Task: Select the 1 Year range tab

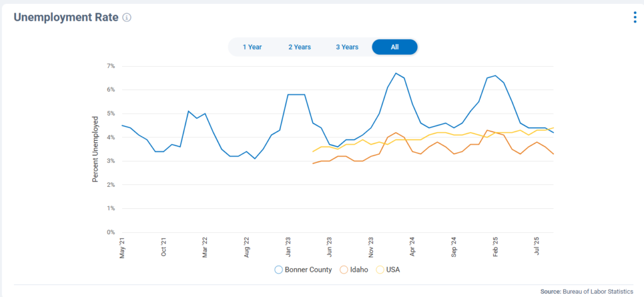Action: (x=252, y=47)
